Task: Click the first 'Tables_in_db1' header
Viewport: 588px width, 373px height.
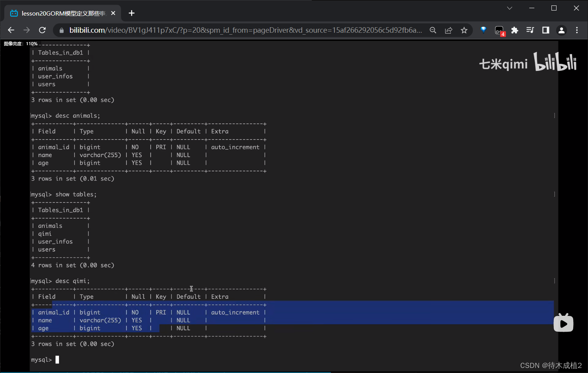Action: coord(61,53)
